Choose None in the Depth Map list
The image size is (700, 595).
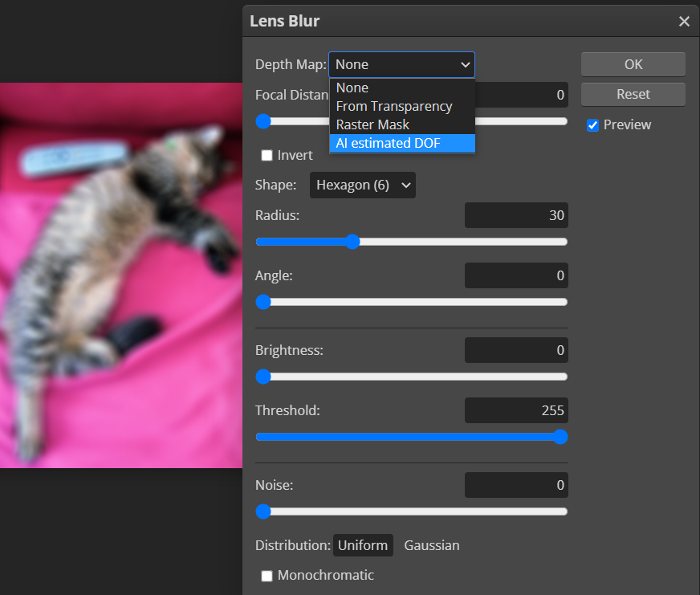351,88
